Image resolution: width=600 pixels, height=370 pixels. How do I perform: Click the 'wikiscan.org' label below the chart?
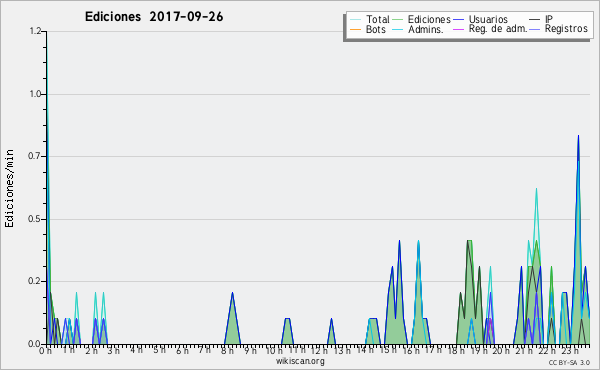300,361
